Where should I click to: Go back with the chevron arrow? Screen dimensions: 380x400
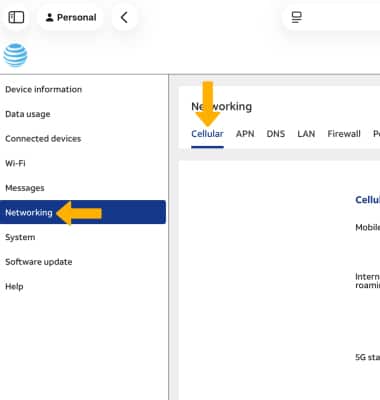tap(124, 17)
